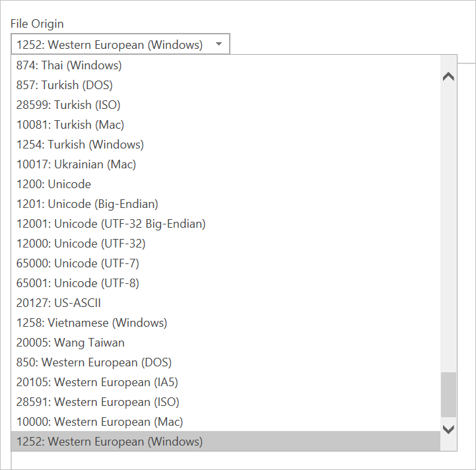Select 10017: Ukrainian (Mac) encoding
476x470 pixels.
coord(226,164)
